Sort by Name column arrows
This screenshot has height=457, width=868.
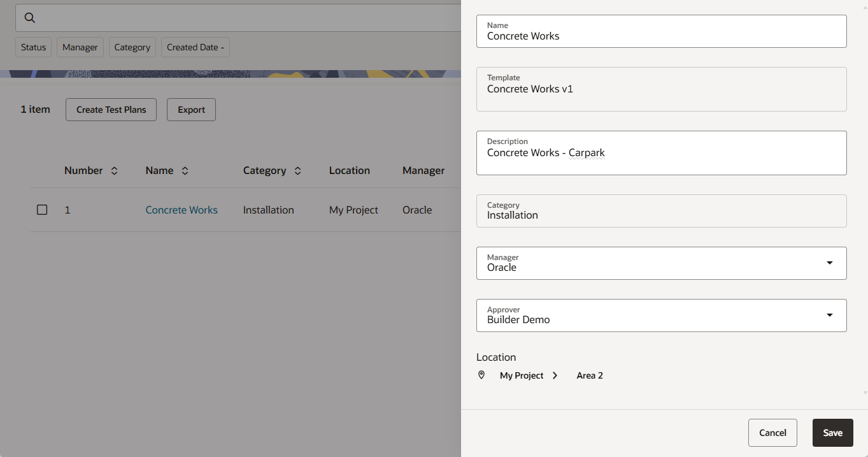(x=185, y=171)
